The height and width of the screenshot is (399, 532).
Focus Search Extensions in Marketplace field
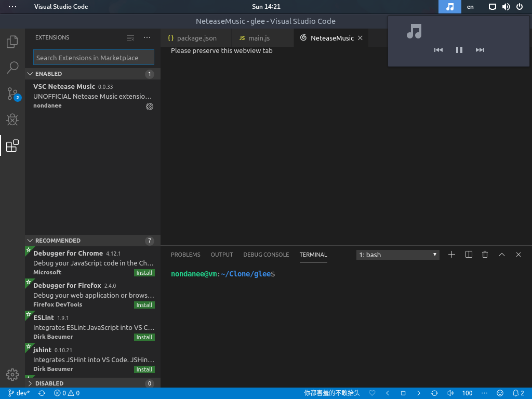[94, 57]
